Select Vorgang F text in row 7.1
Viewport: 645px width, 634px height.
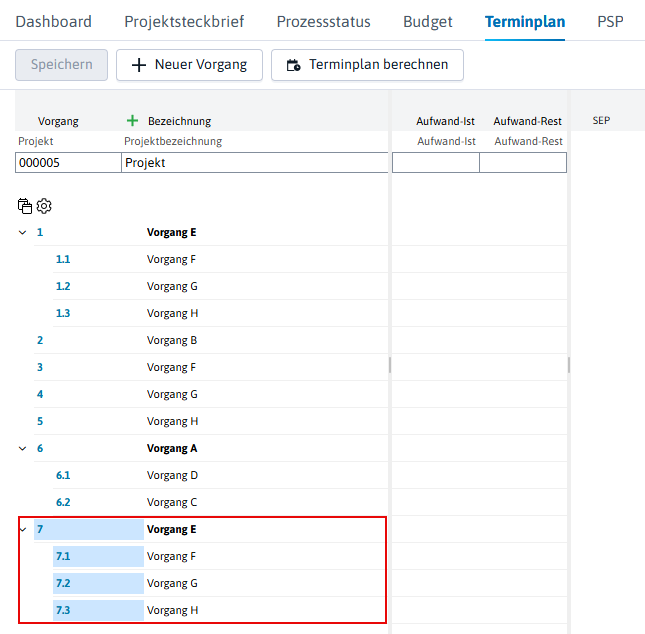coord(171,557)
